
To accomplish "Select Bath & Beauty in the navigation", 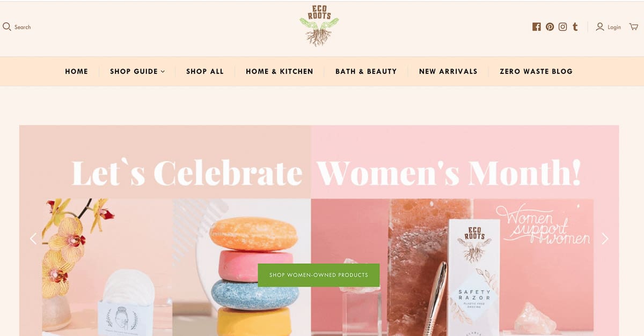I will [366, 71].
